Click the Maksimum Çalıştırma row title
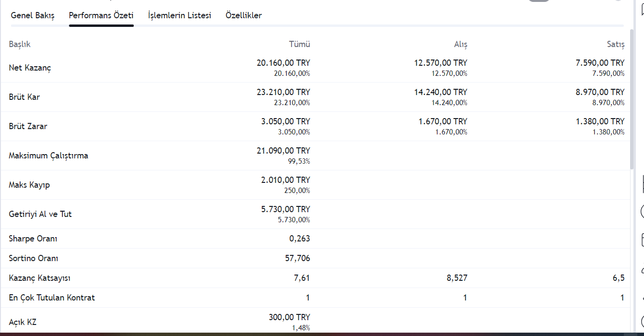This screenshot has height=336, width=644. pyautogui.click(x=48, y=156)
